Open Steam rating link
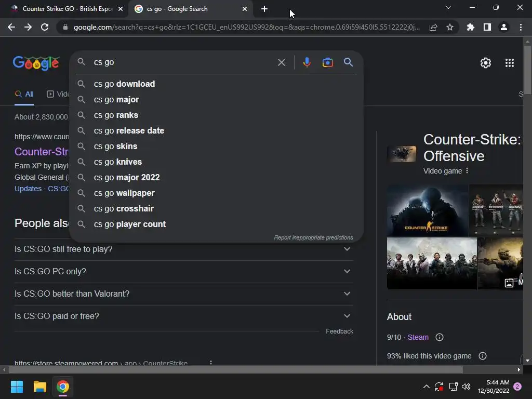This screenshot has height=399, width=532. click(x=418, y=337)
